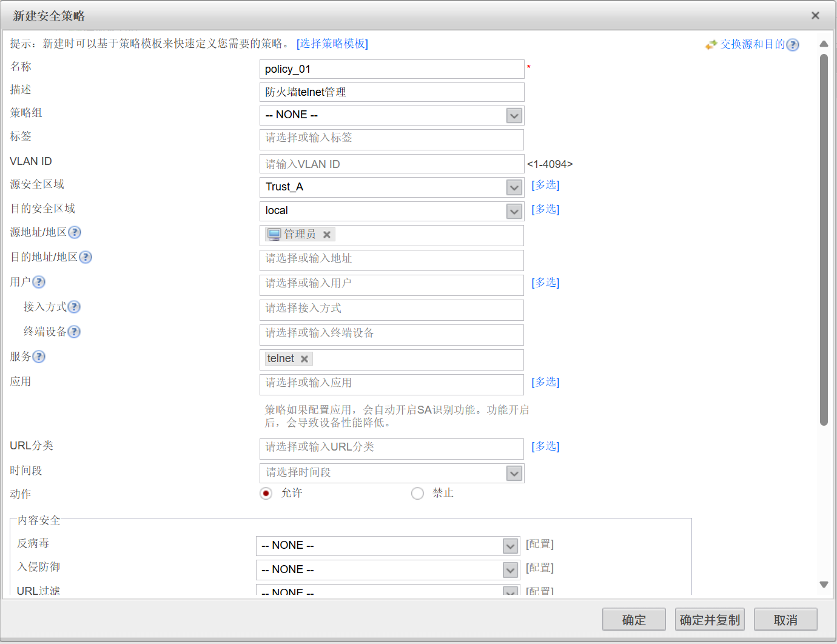The width and height of the screenshot is (837, 644).
Task: Click 配置 next to 反病毒
Action: coord(540,544)
